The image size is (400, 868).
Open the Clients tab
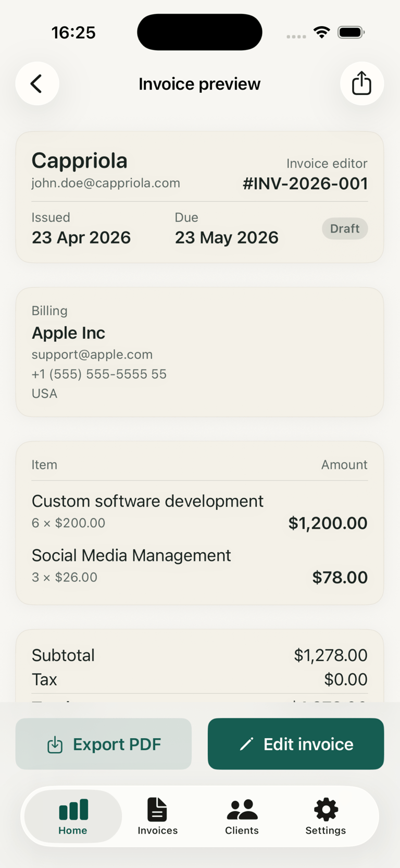pyautogui.click(x=242, y=816)
